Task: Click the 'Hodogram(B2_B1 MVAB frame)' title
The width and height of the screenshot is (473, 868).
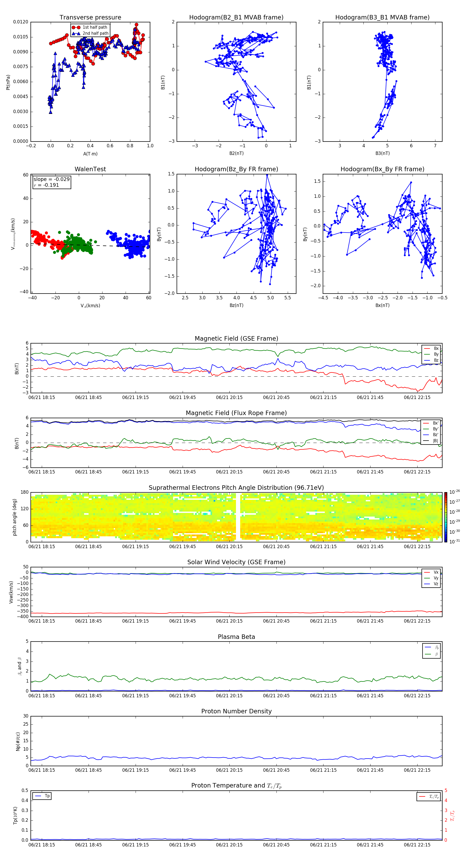Action: pyautogui.click(x=236, y=17)
